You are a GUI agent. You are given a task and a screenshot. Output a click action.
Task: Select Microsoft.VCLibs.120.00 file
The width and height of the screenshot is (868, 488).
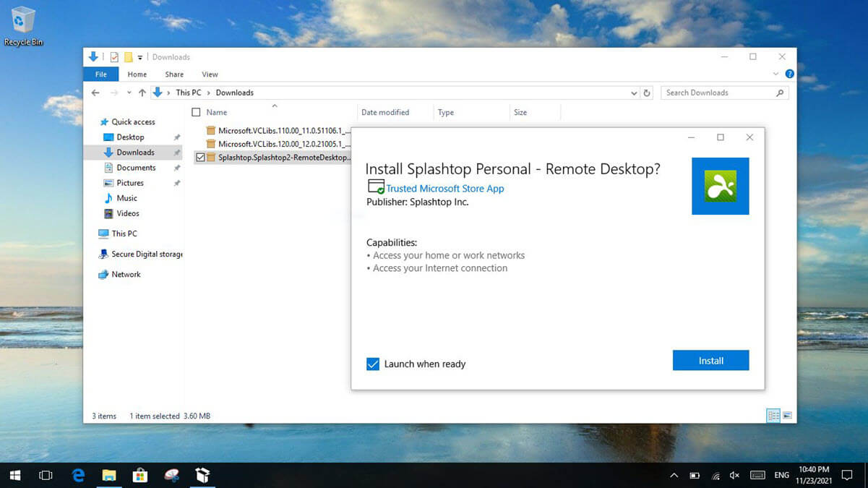pyautogui.click(x=278, y=144)
